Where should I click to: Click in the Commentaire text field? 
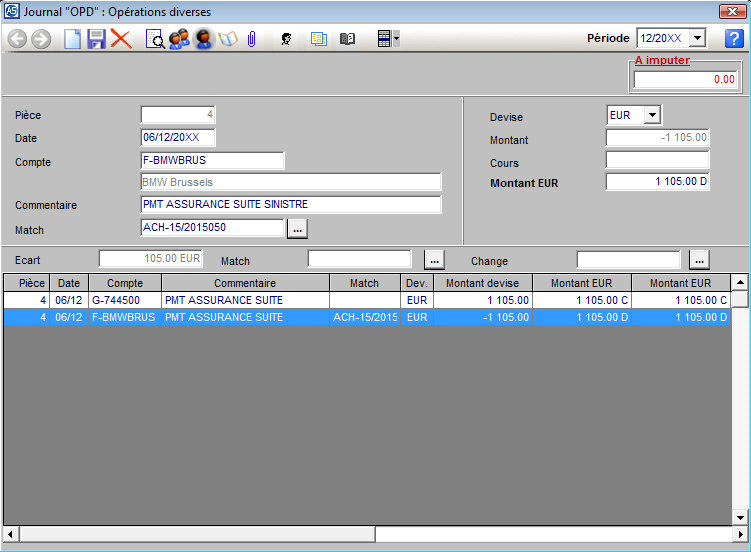point(291,205)
